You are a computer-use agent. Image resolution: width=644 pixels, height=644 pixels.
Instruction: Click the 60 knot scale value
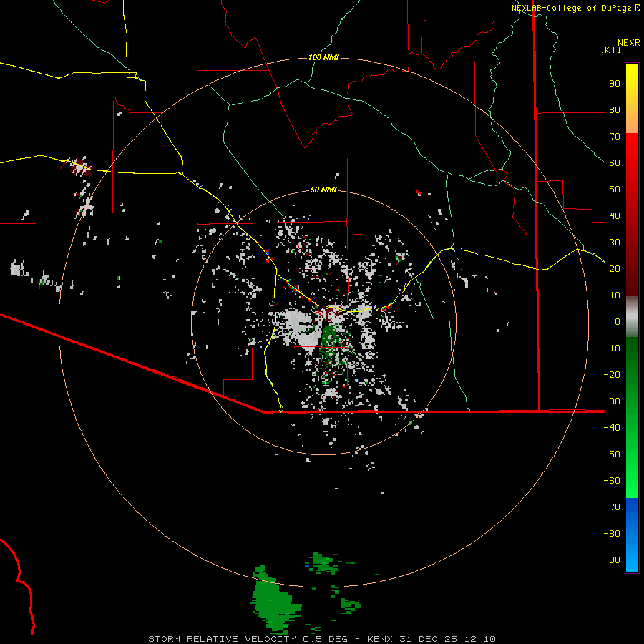[x=615, y=162]
